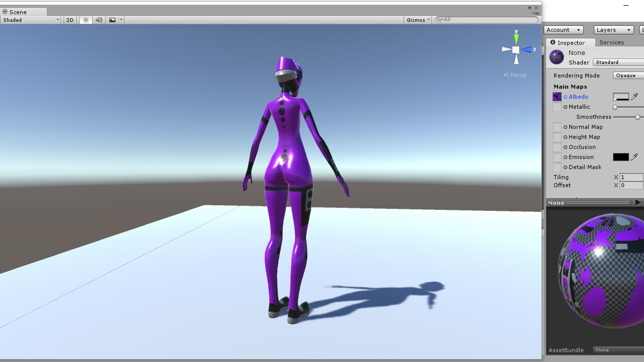Click the center cube of the orientation gizmo

516,50
